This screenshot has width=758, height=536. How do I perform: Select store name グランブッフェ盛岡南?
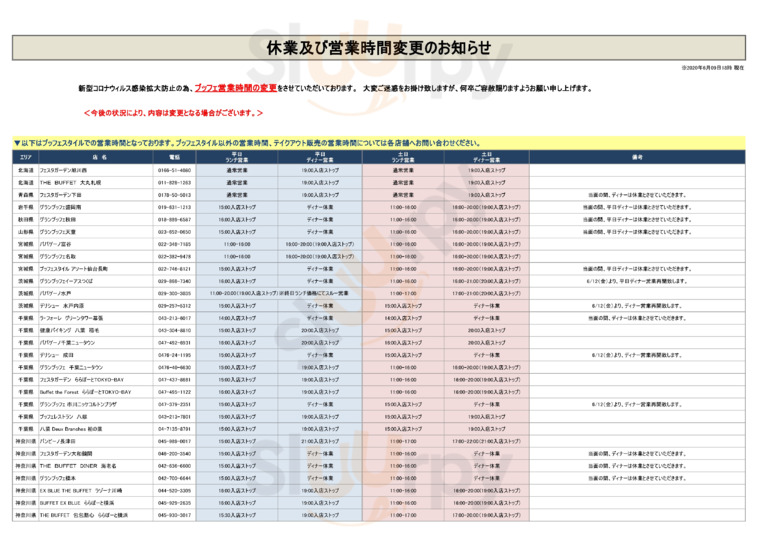[x=60, y=207]
